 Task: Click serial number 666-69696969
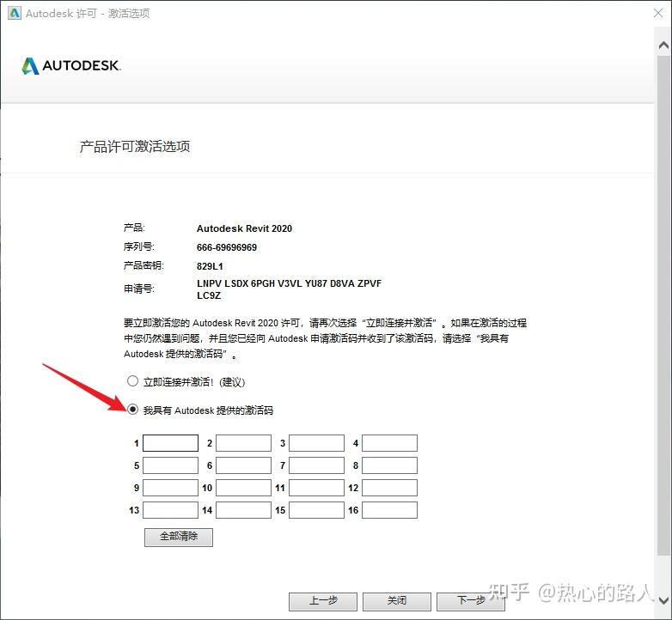point(227,247)
